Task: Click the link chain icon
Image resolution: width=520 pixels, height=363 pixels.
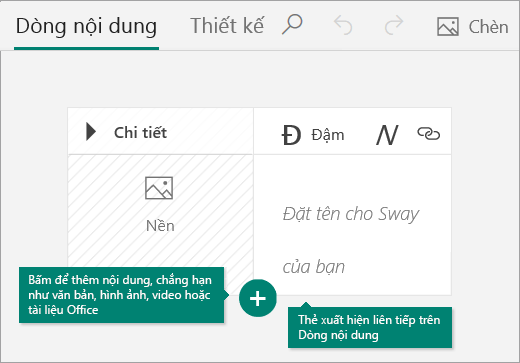Action: (x=429, y=134)
